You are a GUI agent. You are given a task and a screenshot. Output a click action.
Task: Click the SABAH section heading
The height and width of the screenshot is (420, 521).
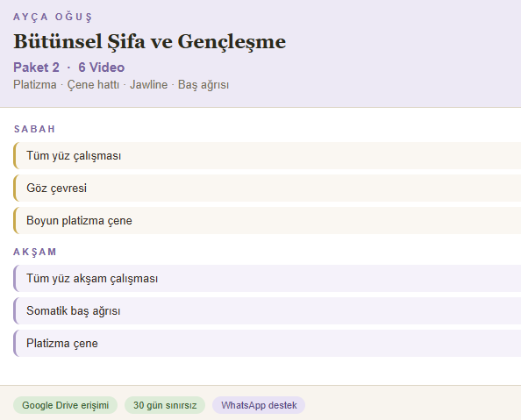34,129
